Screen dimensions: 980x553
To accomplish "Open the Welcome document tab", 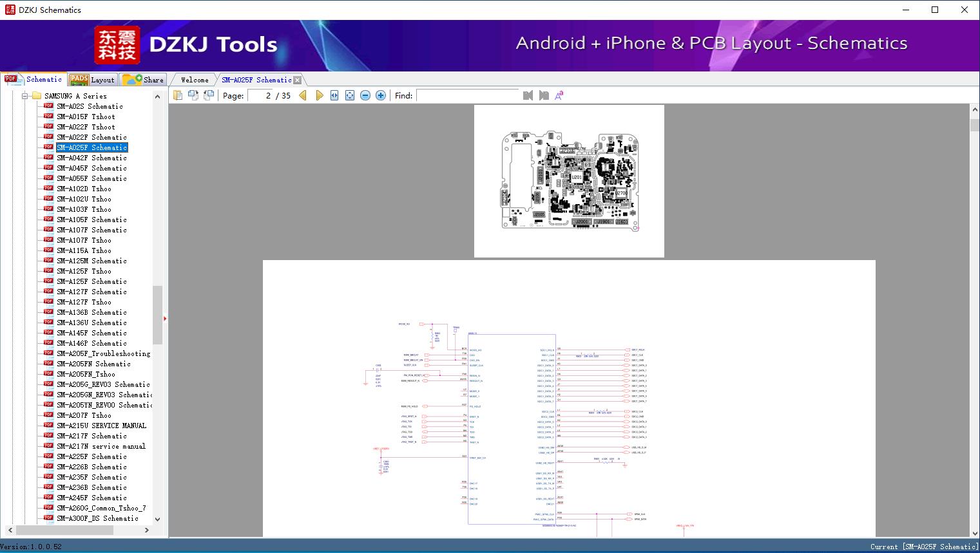I will (x=195, y=80).
